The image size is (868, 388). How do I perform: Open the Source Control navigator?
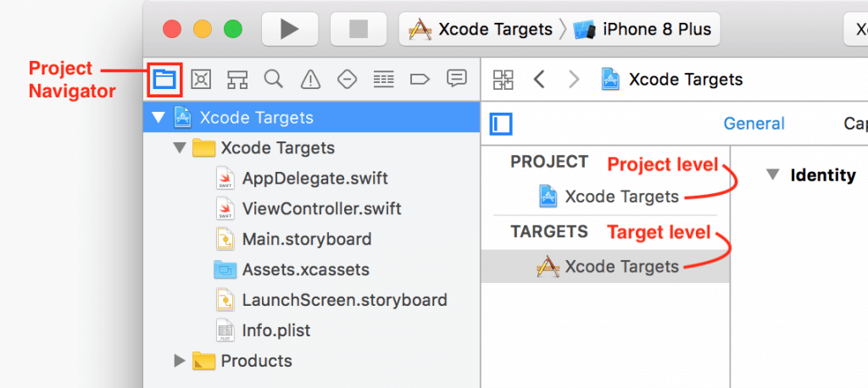(201, 80)
